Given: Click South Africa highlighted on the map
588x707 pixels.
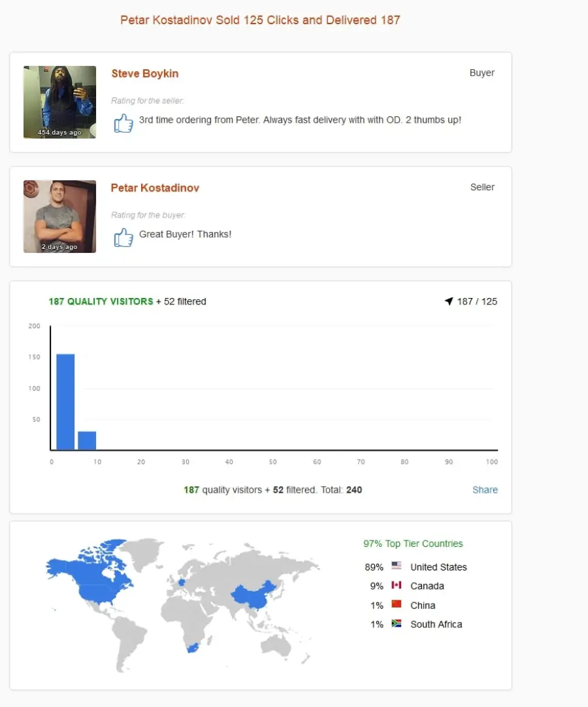Looking at the screenshot, I should coord(193,648).
